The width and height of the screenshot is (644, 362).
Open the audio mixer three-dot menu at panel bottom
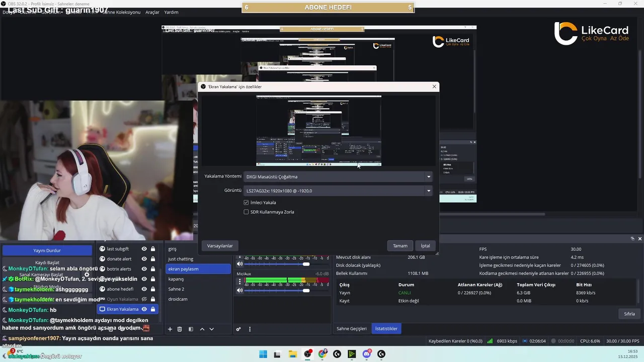[x=250, y=329]
